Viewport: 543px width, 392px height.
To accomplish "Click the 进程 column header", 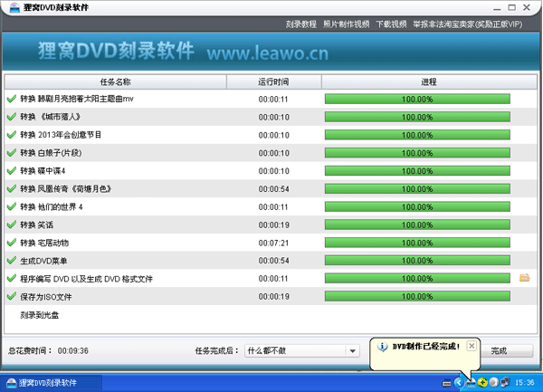I will (429, 82).
